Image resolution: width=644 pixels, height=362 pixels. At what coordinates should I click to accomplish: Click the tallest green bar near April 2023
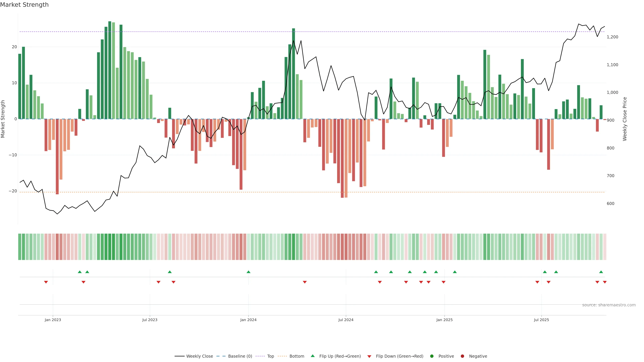click(x=110, y=70)
